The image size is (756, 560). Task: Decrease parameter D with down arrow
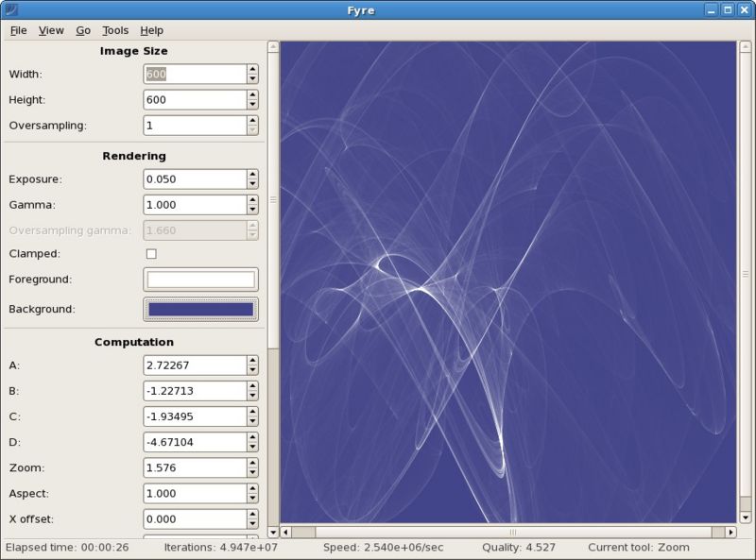(252, 447)
